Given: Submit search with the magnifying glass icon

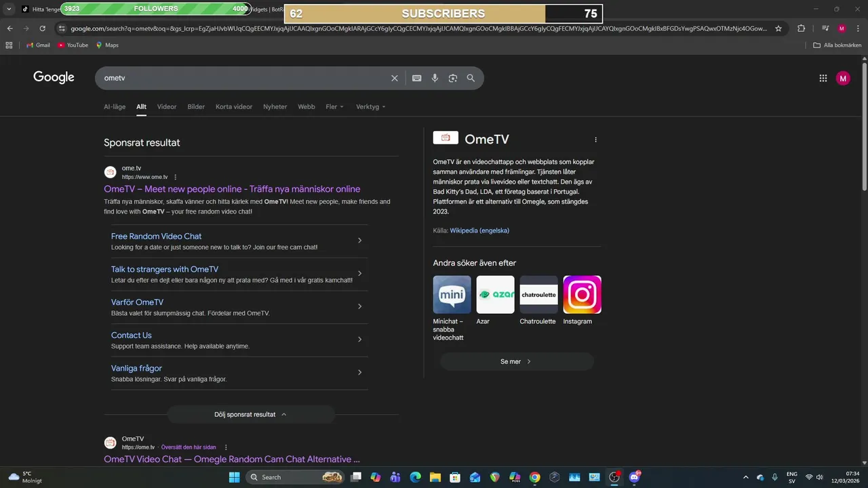Looking at the screenshot, I should pos(471,78).
